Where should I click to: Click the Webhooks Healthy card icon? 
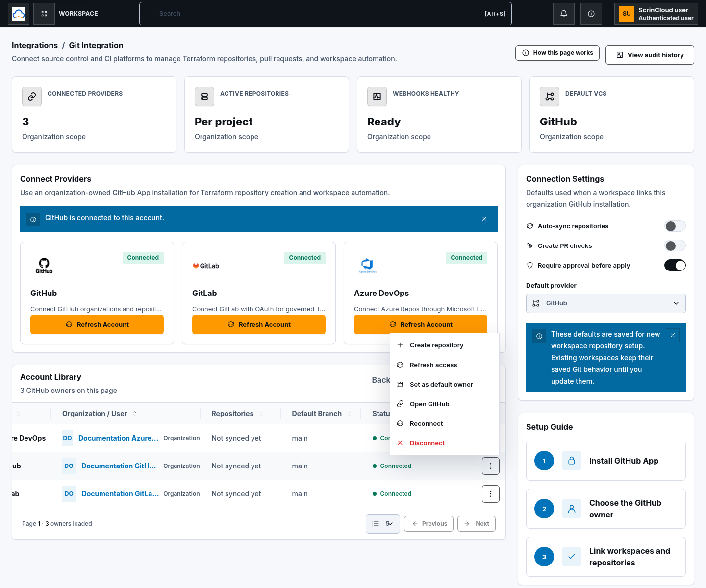tap(377, 97)
